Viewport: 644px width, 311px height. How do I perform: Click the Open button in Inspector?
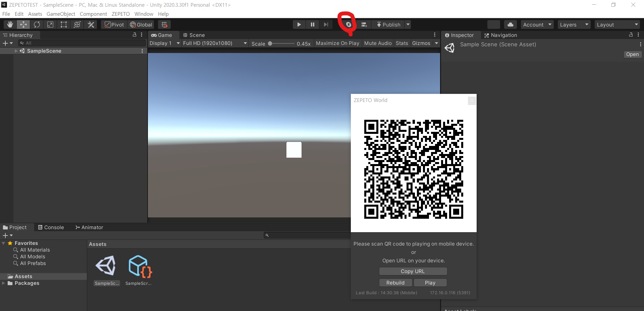coord(632,54)
